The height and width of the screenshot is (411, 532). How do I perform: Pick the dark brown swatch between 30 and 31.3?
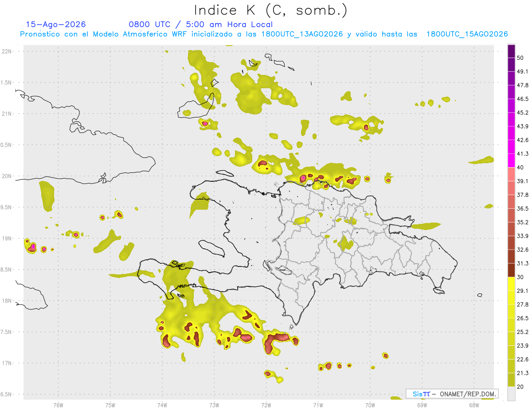coord(511,270)
